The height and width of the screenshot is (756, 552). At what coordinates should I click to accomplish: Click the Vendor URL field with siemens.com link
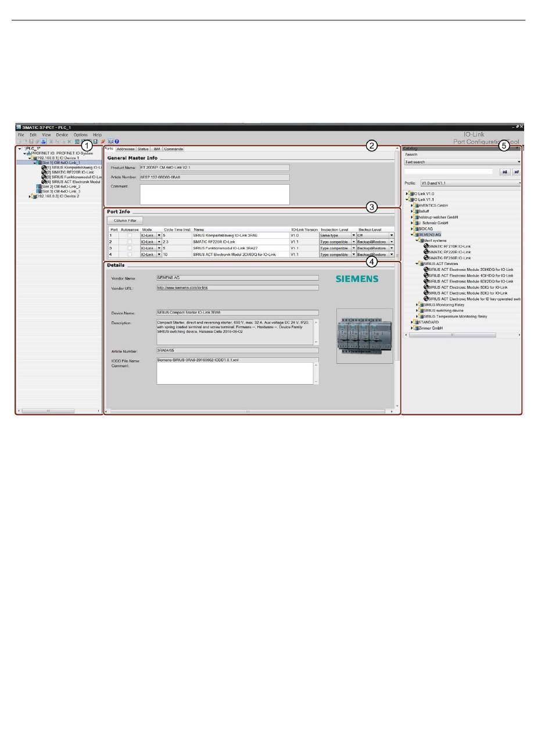pyautogui.click(x=238, y=288)
